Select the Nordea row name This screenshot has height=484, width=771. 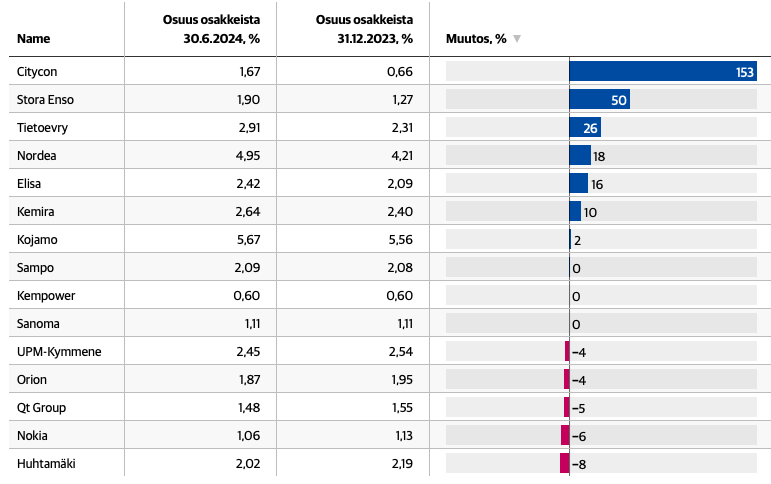37,156
